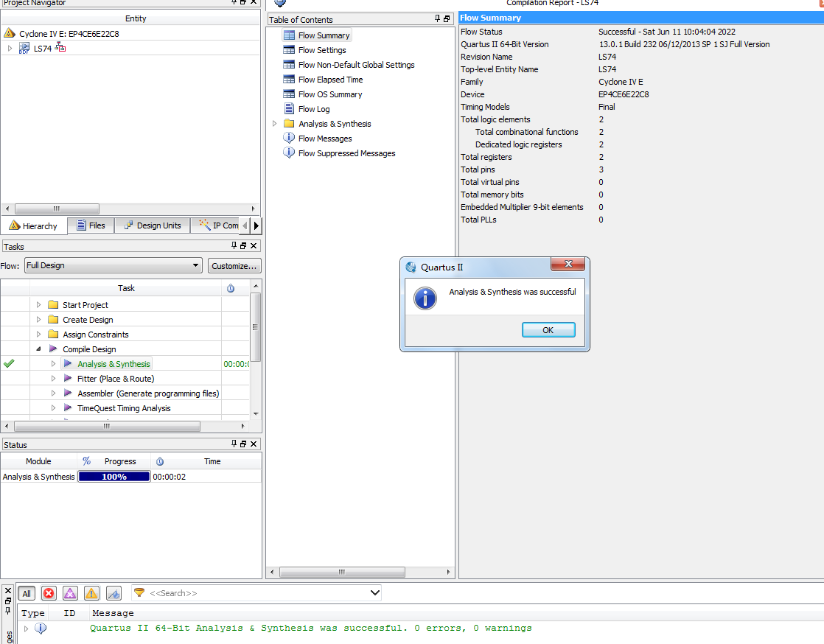Click the Flow Settings table icon

289,50
